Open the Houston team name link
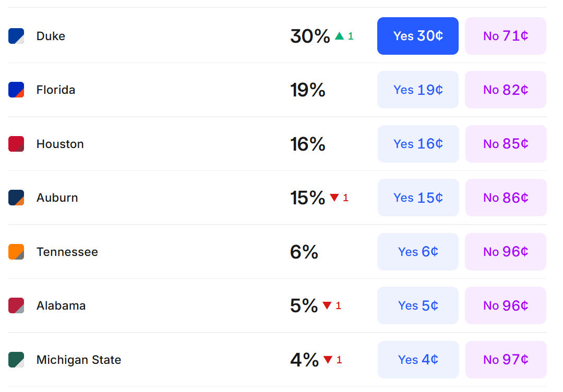Image resolution: width=563 pixels, height=392 pixels. 60,144
